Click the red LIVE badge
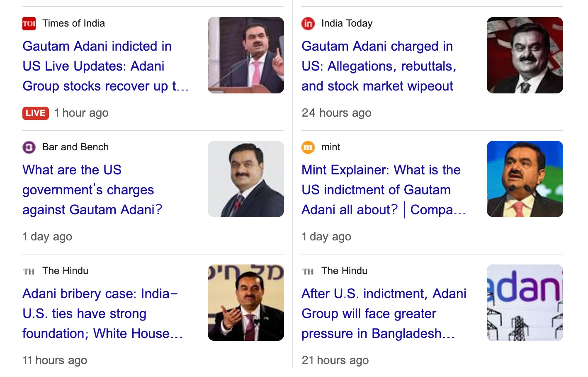 point(36,113)
